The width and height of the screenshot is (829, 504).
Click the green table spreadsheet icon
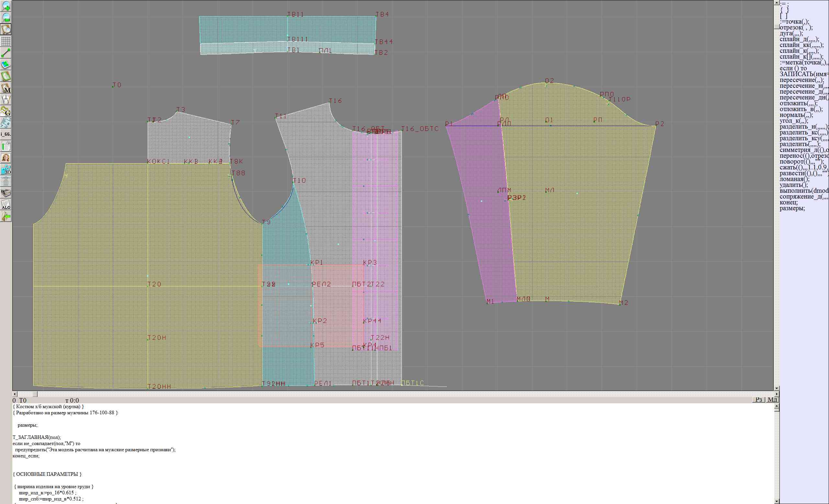[x=6, y=146]
